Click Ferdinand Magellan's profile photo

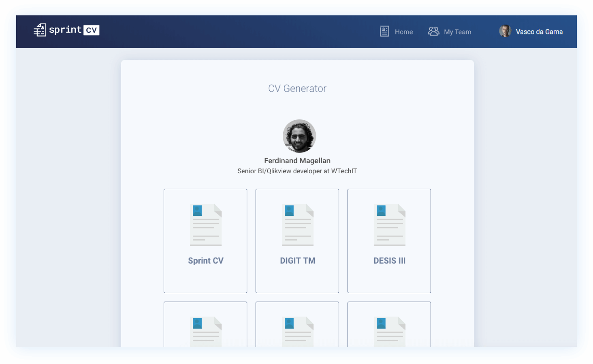[299, 136]
